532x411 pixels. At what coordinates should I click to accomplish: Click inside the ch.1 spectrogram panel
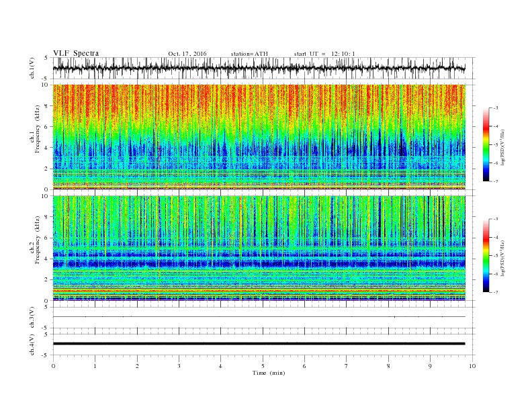point(259,137)
